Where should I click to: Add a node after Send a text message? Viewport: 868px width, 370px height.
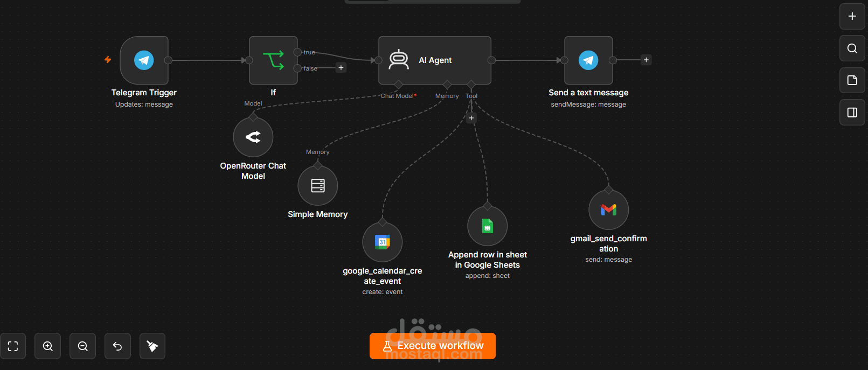tap(647, 60)
